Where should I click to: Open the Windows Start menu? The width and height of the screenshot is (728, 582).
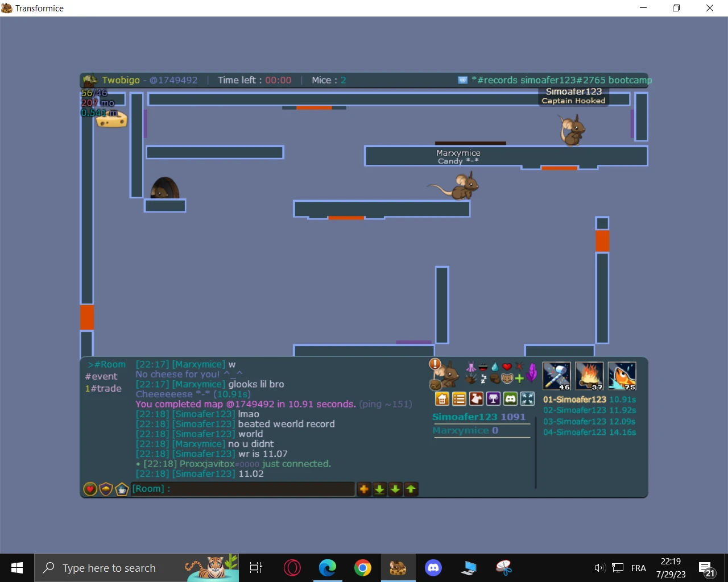tap(17, 568)
